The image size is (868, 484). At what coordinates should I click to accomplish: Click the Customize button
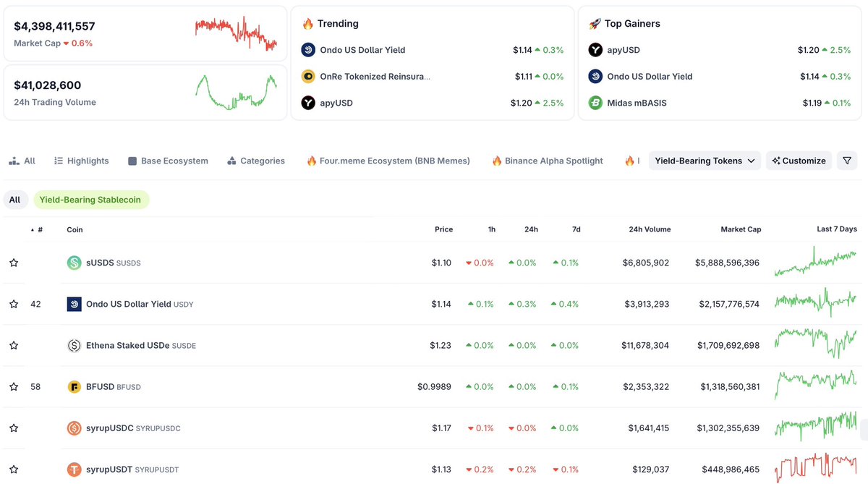(x=799, y=161)
